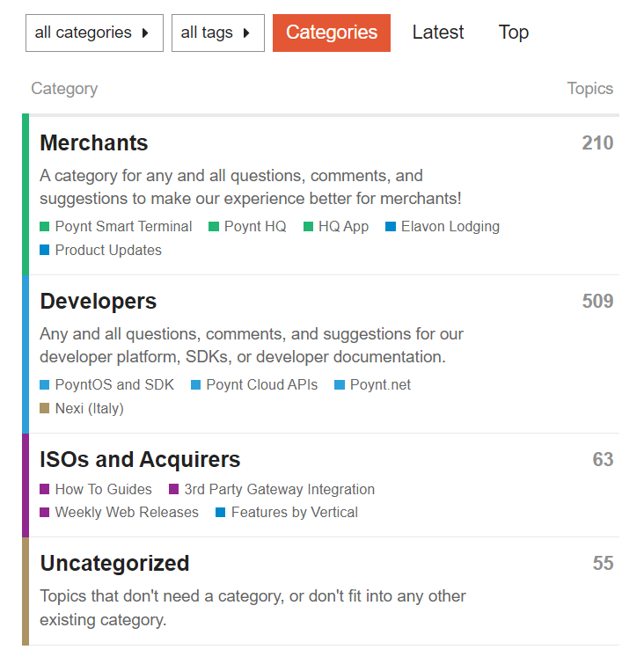Click the Merchants topic count 210
This screenshot has width=644, height=664.
597,143
